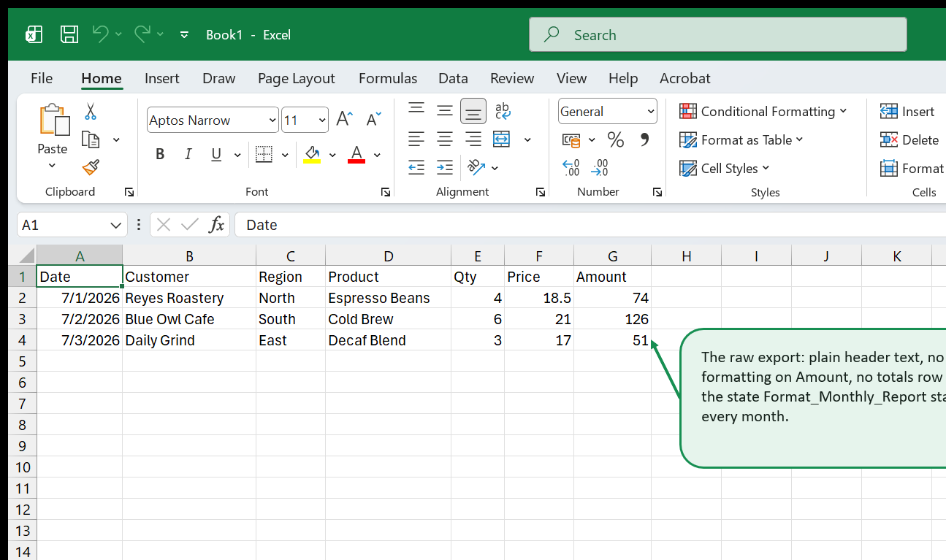Apply Percent Style
The width and height of the screenshot is (946, 560).
616,139
